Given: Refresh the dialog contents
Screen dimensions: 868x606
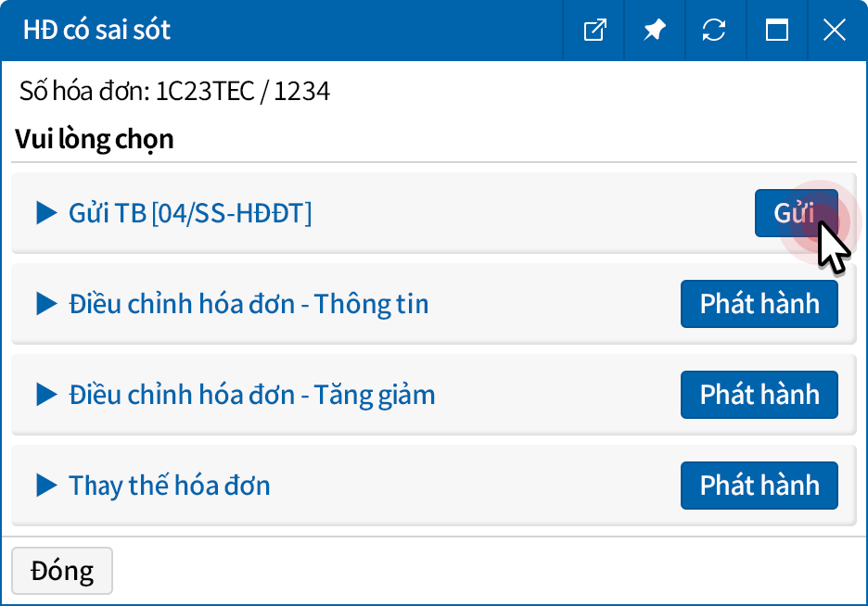Looking at the screenshot, I should (714, 31).
